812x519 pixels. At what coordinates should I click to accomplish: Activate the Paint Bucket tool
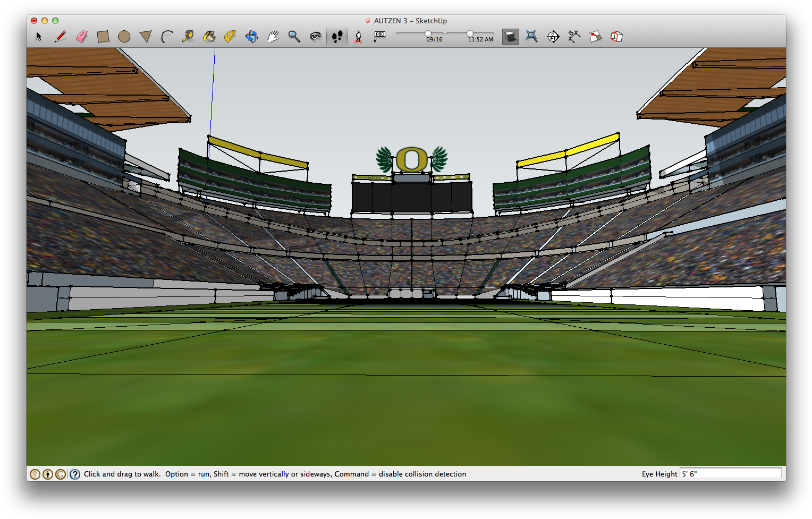209,36
